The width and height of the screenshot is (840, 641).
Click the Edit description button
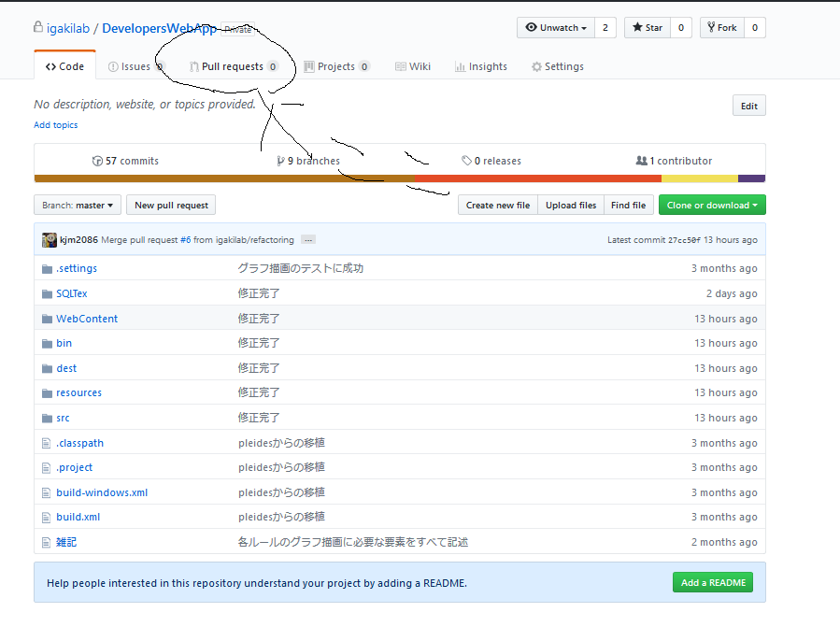[x=749, y=106]
